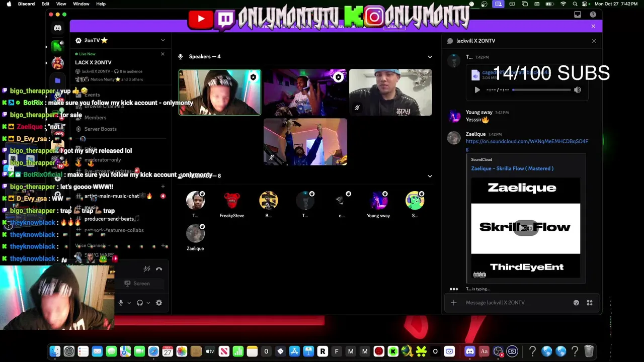Open Discord inbox icon in title bar
The width and height of the screenshot is (644, 362).
578,15
